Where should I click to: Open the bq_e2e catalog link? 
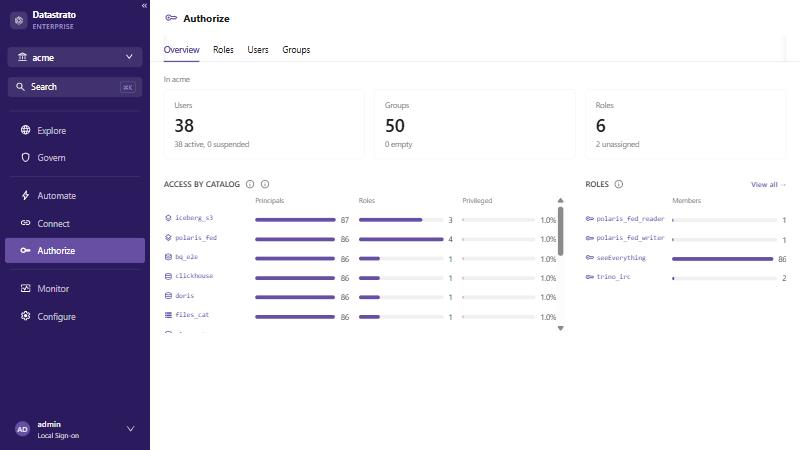pos(186,257)
